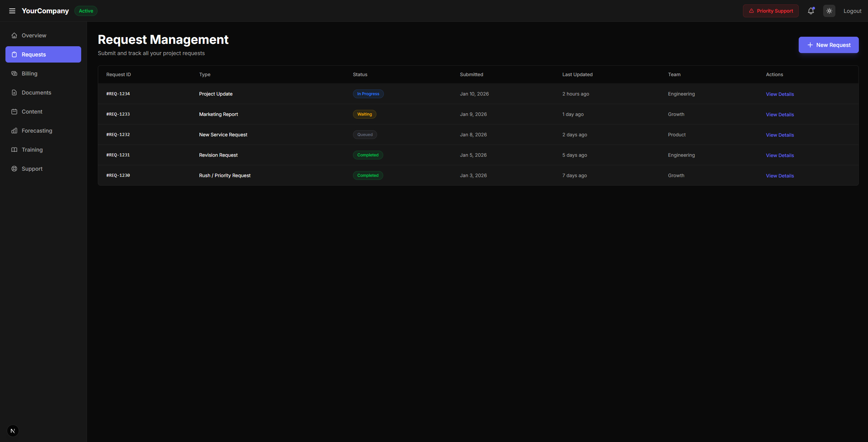
Task: View Details for request REQ-1234
Action: (x=780, y=94)
